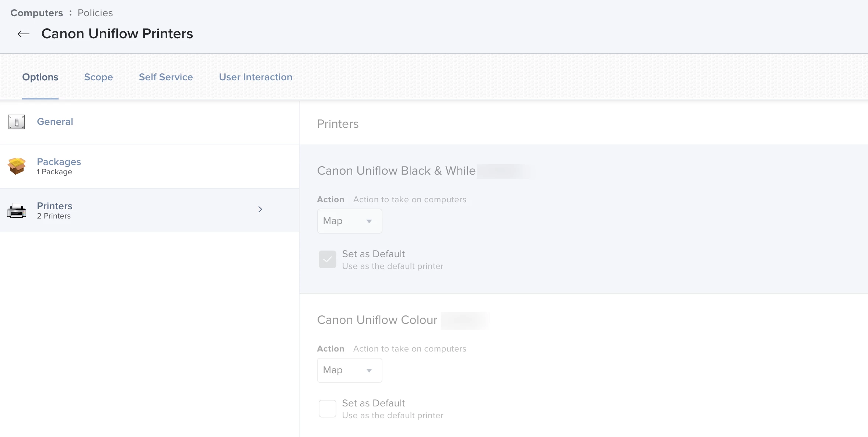Click the Canon Uniflow Printers title
The height and width of the screenshot is (437, 868).
coord(117,34)
